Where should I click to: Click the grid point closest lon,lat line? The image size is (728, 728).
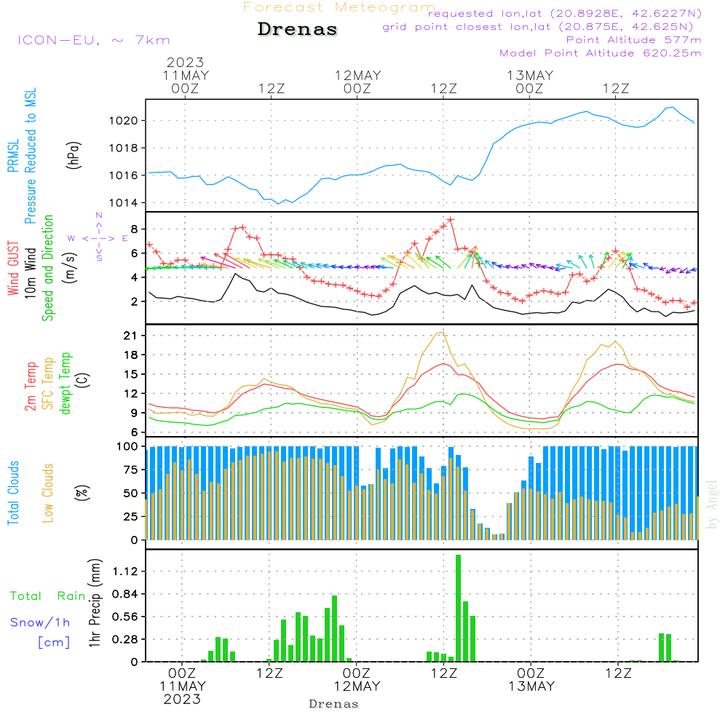[538, 27]
